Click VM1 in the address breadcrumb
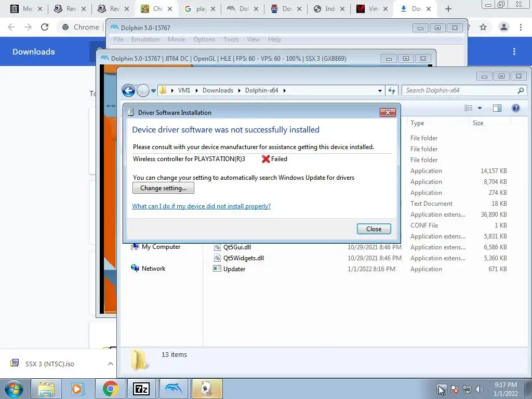Screen dimensions: 532x399 [184, 90]
